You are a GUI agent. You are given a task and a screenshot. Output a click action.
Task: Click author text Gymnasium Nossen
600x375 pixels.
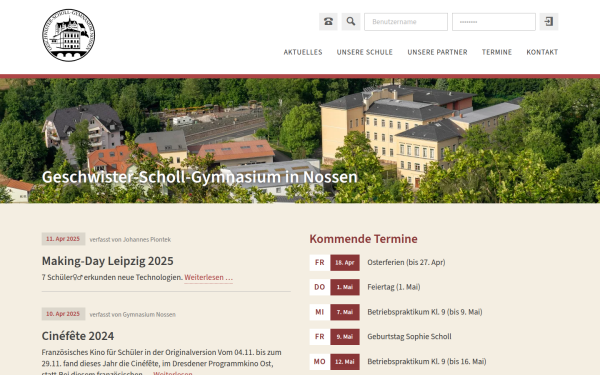(x=149, y=315)
